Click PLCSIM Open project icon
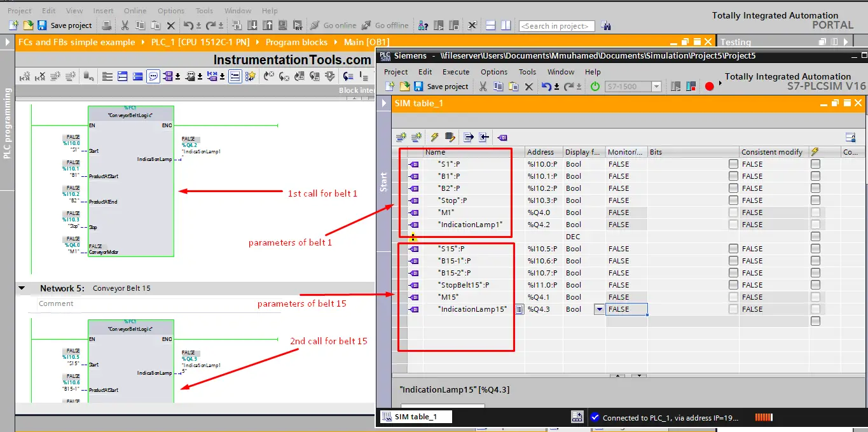The height and width of the screenshot is (432, 868). [x=405, y=87]
